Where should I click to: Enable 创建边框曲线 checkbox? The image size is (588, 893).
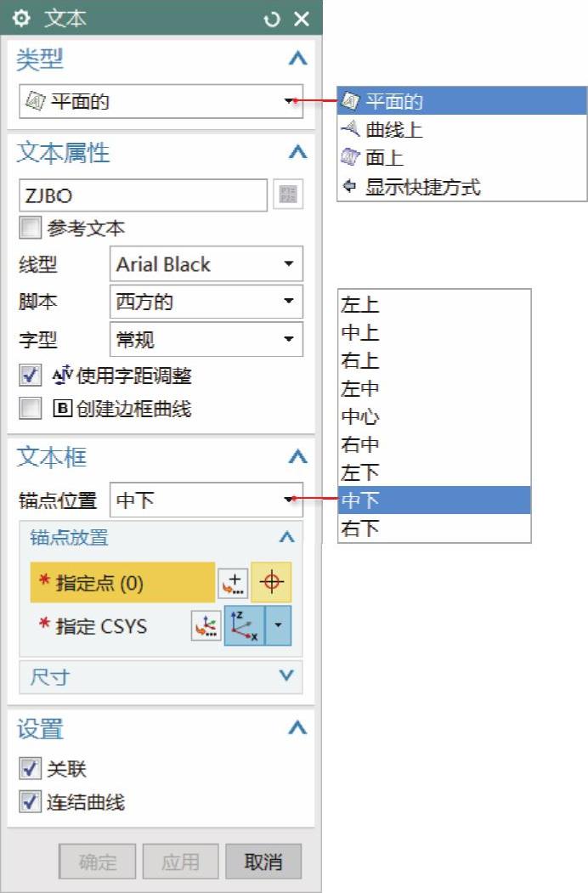31,409
